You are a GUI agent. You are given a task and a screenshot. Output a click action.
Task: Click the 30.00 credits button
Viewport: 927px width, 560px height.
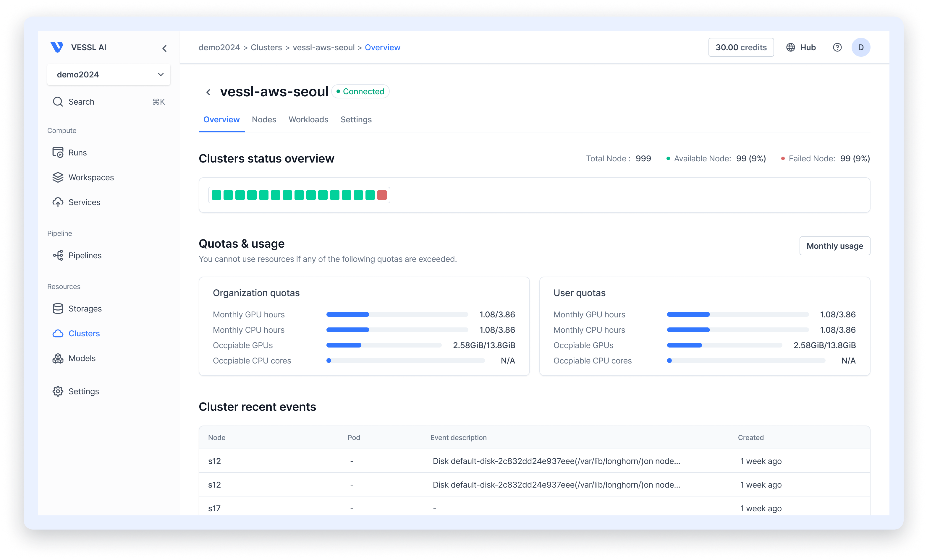740,47
